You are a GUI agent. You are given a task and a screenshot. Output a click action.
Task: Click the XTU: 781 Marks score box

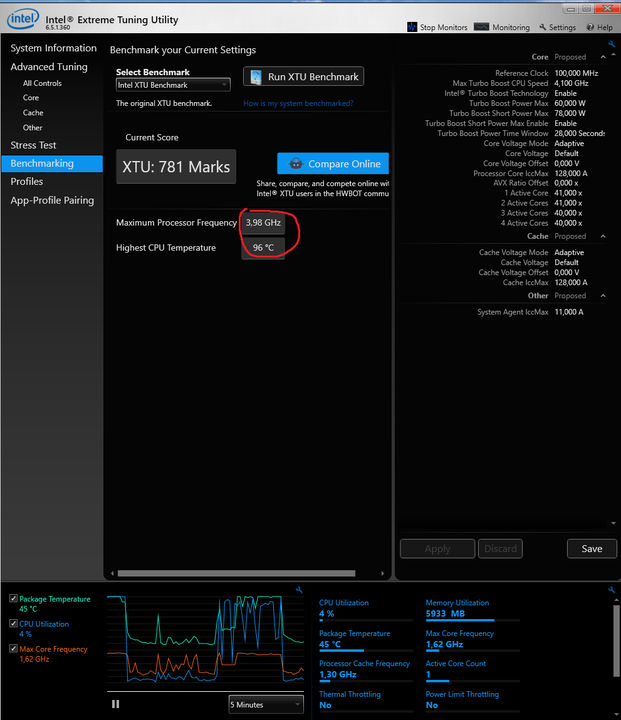(x=176, y=167)
